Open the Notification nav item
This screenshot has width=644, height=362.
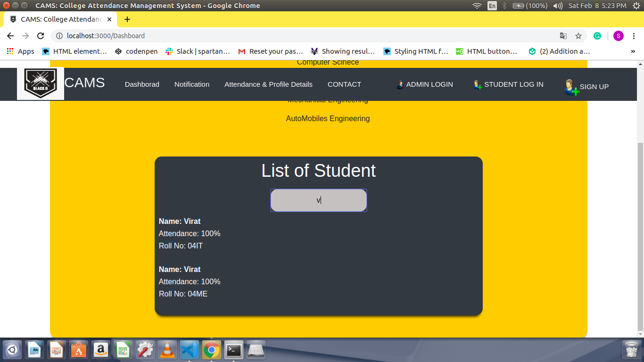(192, 84)
